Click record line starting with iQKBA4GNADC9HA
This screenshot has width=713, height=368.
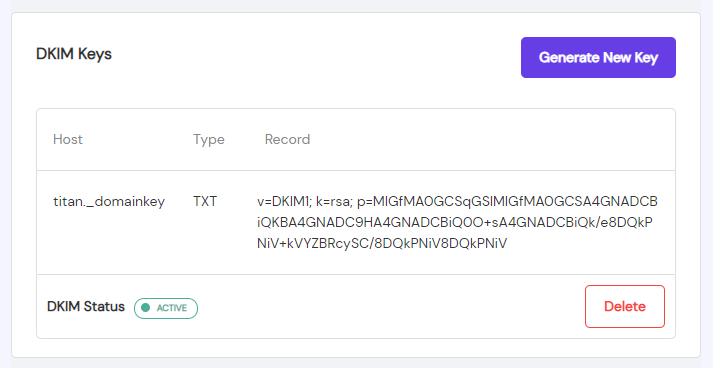(455, 222)
